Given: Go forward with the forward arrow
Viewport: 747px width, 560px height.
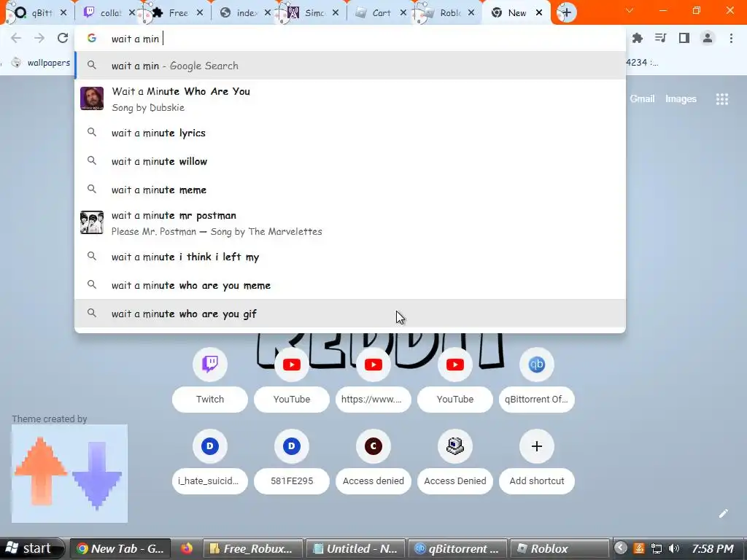Looking at the screenshot, I should [39, 38].
